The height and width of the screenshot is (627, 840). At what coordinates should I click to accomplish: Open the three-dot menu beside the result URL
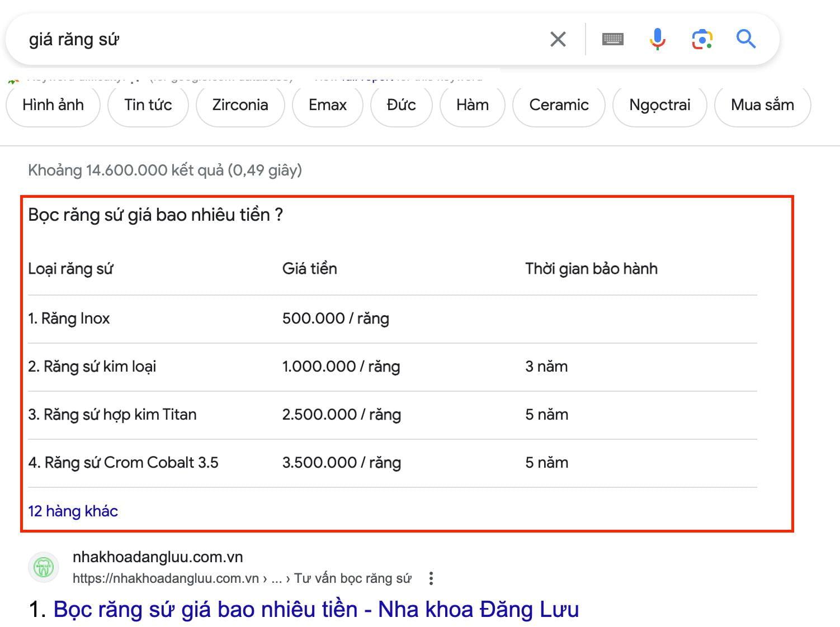(x=431, y=578)
